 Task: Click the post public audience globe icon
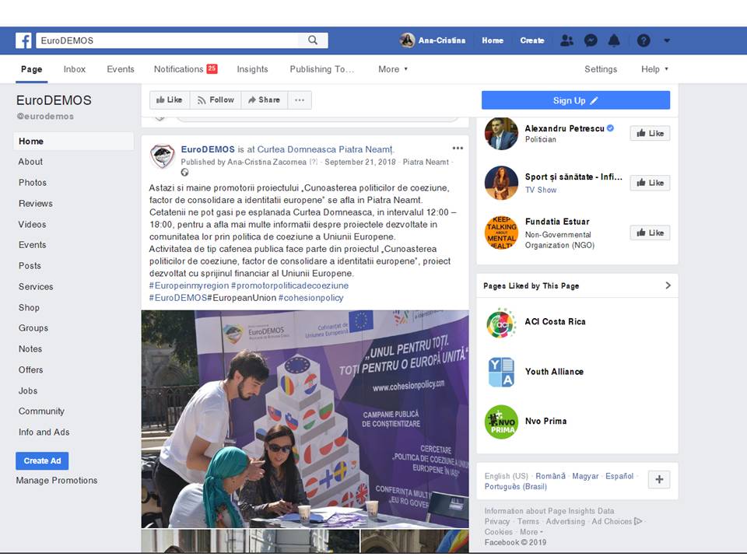pyautogui.click(x=185, y=173)
